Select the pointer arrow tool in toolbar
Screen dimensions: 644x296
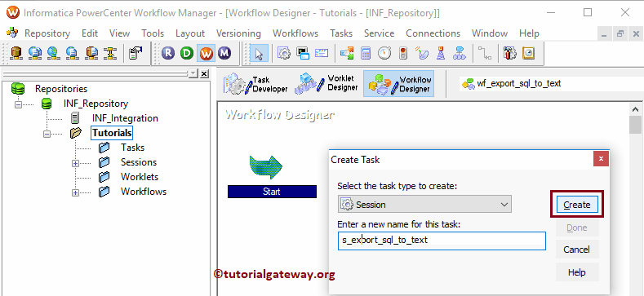click(x=260, y=53)
